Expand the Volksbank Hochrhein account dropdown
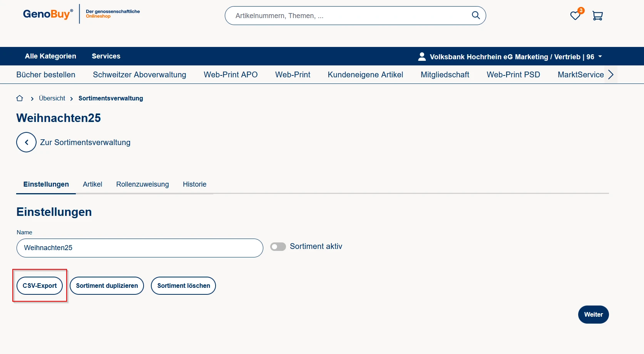This screenshot has width=644, height=354. point(600,57)
